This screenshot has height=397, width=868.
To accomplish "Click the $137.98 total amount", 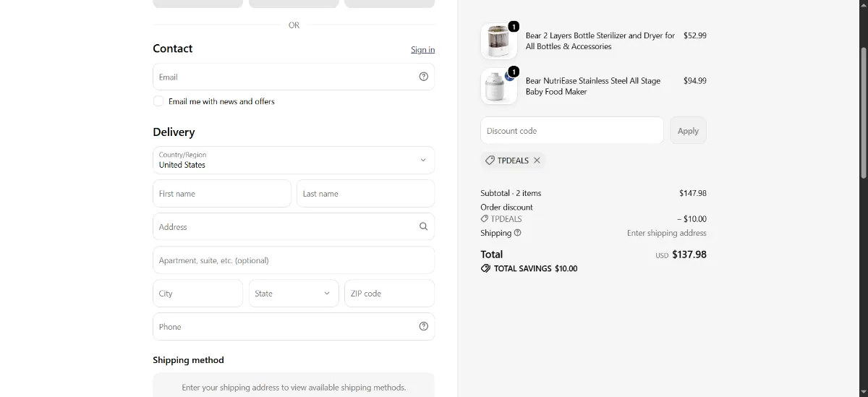I will pos(689,255).
